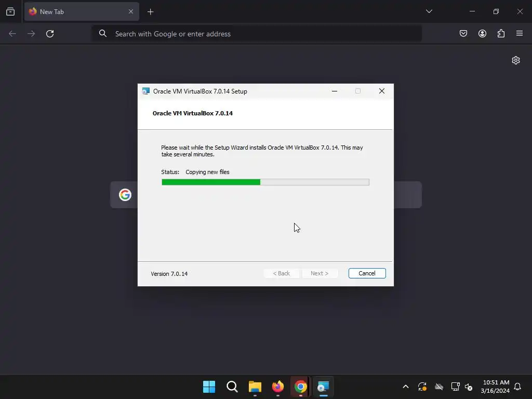Minimize the VirtualBox Setup dialog
This screenshot has width=532, height=399.
pos(335,91)
